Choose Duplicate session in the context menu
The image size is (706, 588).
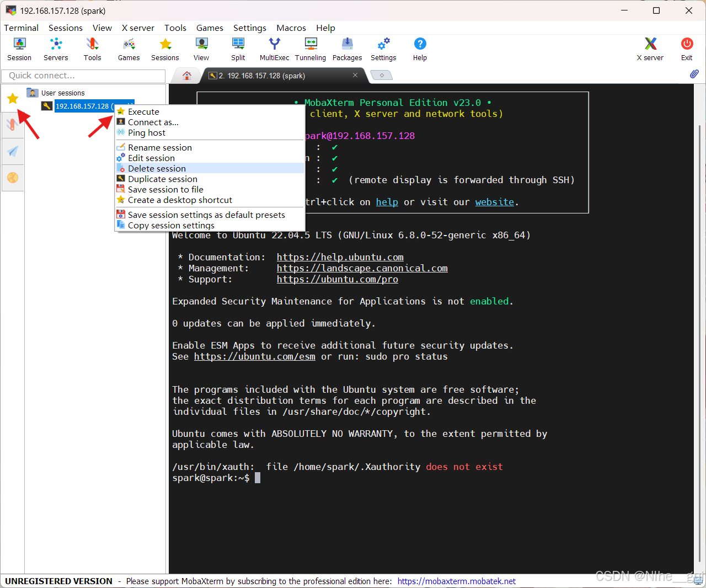(x=210, y=179)
